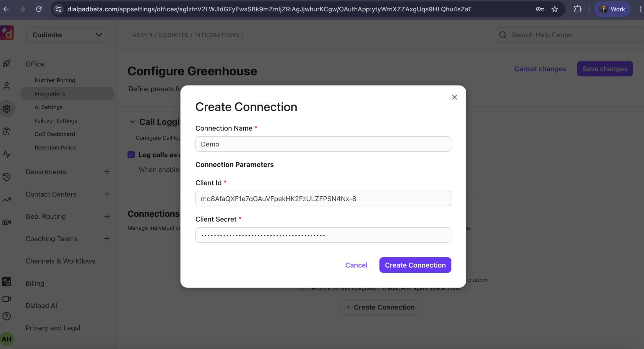The image size is (644, 349).
Task: Click the Office section heading
Action: click(x=35, y=64)
